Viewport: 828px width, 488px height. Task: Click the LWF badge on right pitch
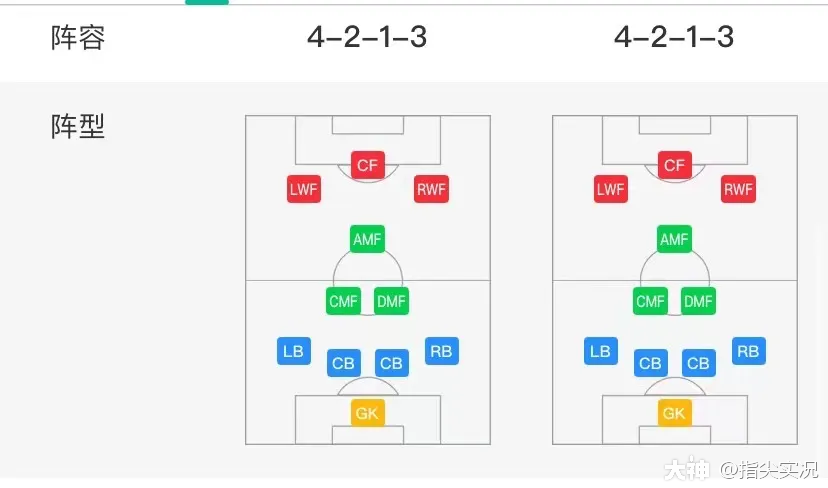(x=610, y=189)
